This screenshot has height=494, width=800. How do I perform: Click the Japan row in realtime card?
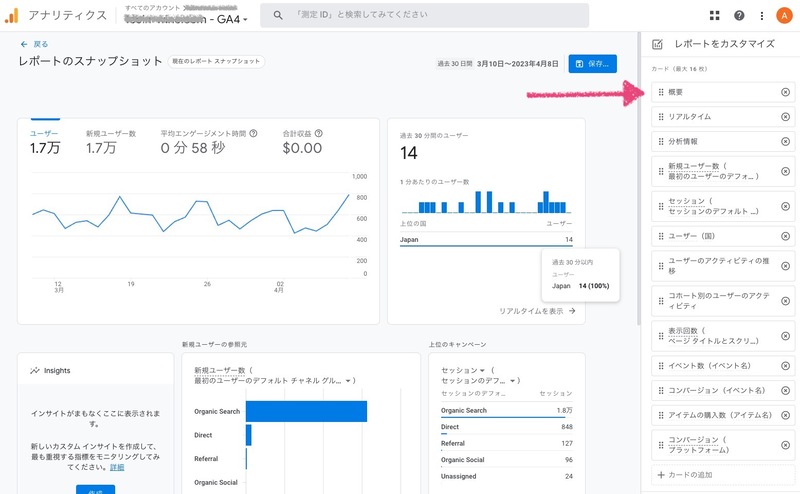click(x=486, y=239)
